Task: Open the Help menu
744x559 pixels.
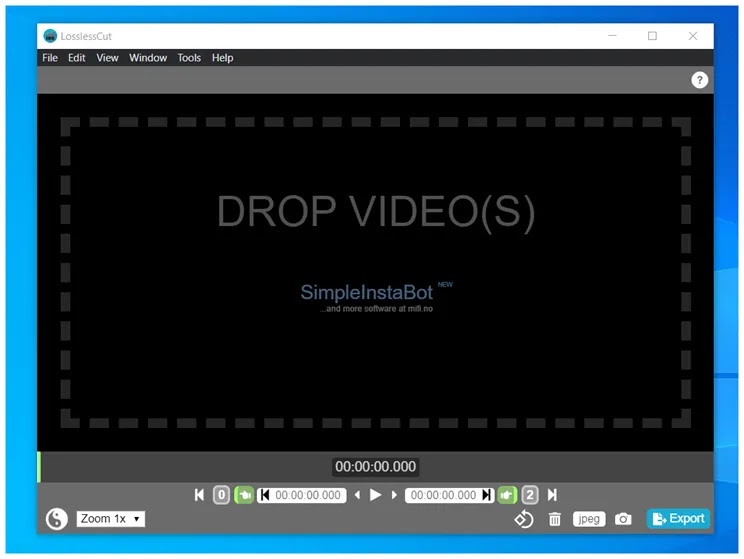Action: [223, 58]
